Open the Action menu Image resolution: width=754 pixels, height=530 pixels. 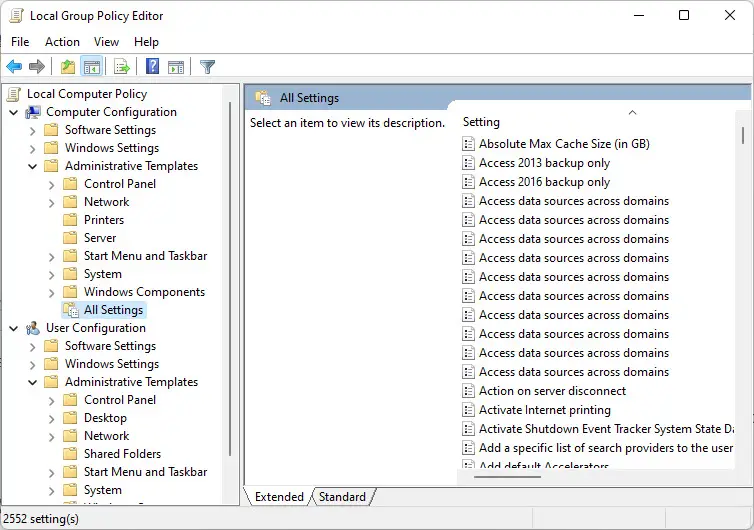[x=62, y=42]
